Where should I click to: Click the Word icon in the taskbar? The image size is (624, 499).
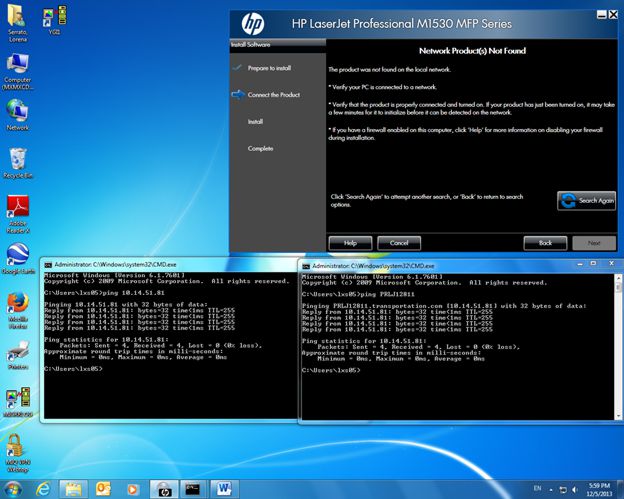click(x=221, y=488)
